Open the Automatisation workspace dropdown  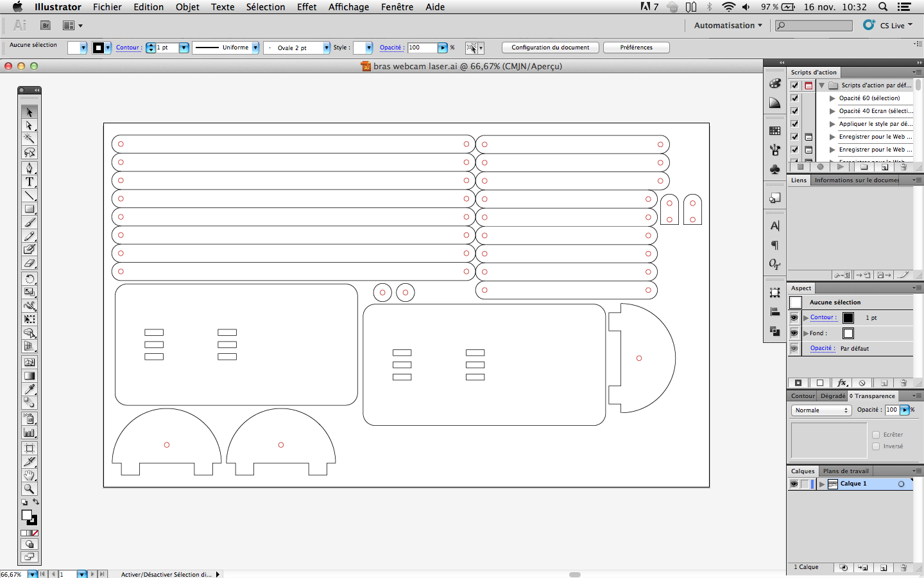pyautogui.click(x=728, y=26)
